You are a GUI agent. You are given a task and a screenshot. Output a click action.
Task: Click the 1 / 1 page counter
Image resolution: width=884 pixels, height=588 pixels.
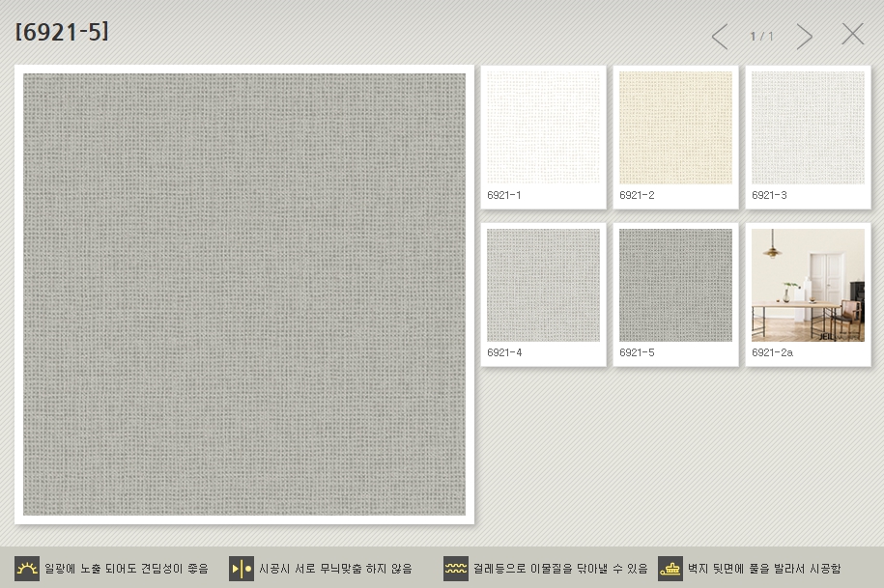[x=762, y=37]
